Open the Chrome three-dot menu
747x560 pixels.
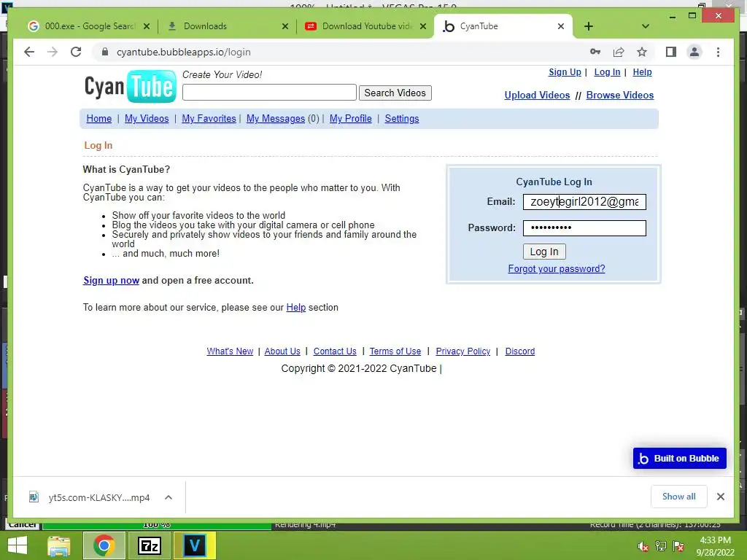coord(718,52)
